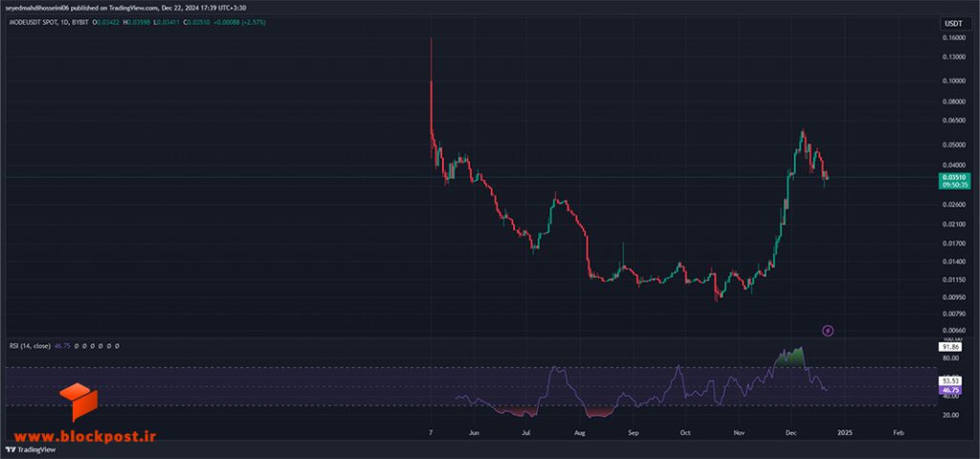Select the Jun label on the time axis
Viewport: 980px width, 459px height.
pos(474,432)
